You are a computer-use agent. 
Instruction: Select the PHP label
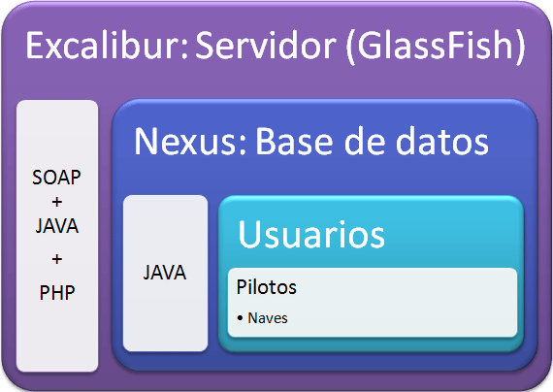pyautogui.click(x=57, y=292)
